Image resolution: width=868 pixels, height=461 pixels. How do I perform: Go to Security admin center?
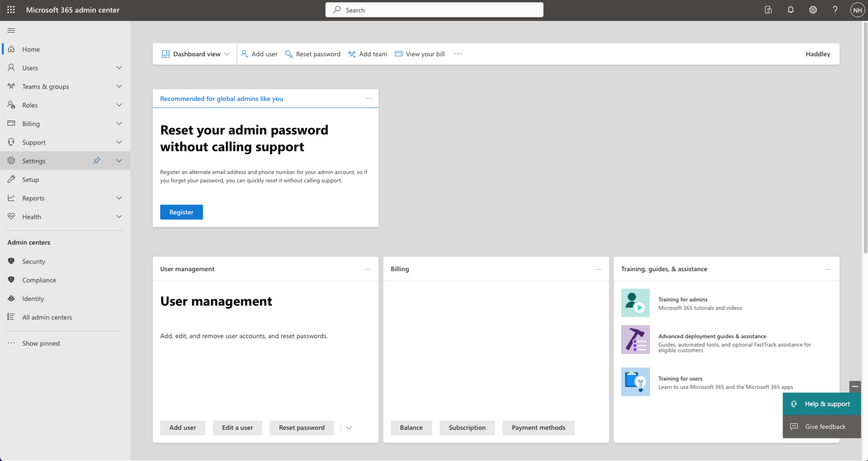(34, 262)
